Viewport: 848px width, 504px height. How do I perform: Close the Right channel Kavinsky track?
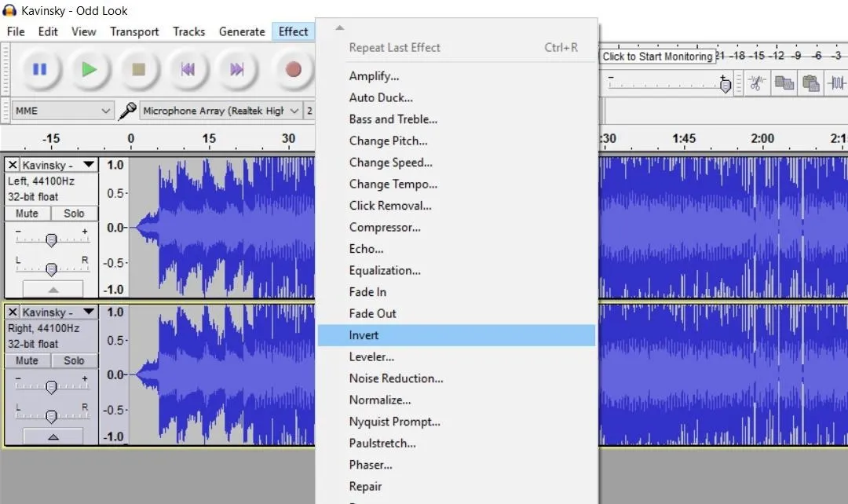pos(13,312)
